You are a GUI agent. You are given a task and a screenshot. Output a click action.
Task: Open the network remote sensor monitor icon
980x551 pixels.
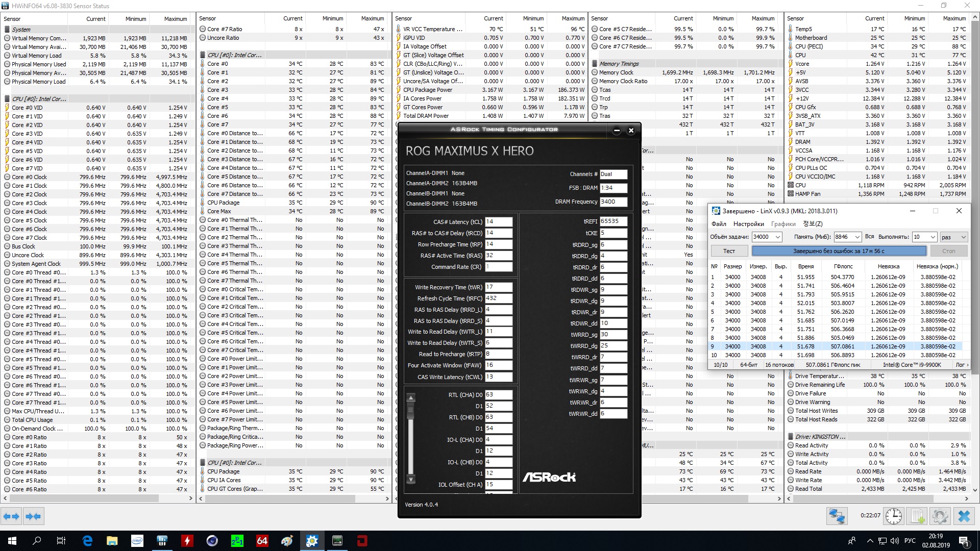[837, 516]
